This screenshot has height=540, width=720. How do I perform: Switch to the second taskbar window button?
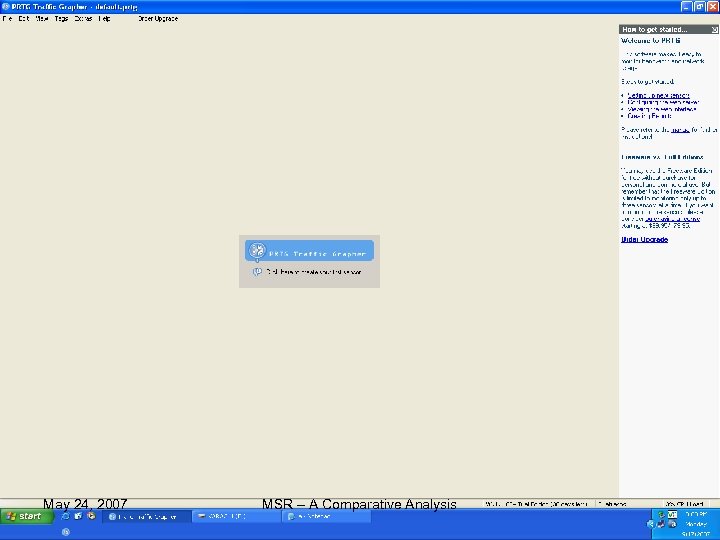pyautogui.click(x=236, y=517)
